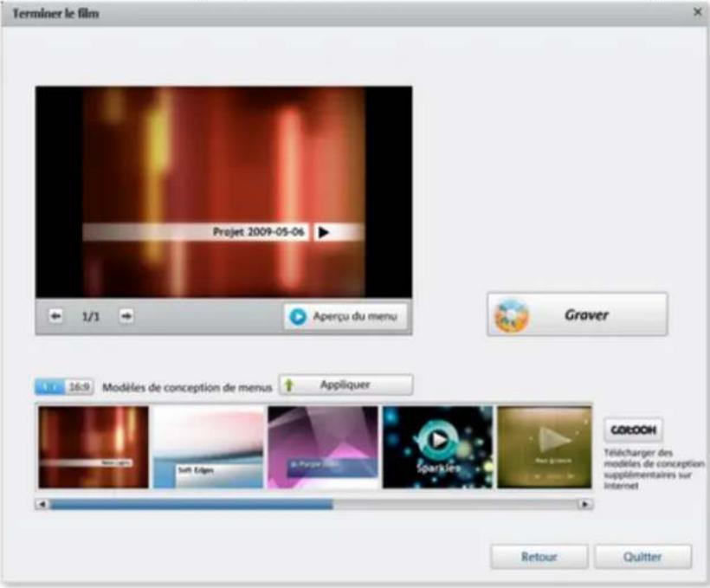Close the Terminer le film dialog
Image resolution: width=710 pixels, height=588 pixels.
click(698, 12)
